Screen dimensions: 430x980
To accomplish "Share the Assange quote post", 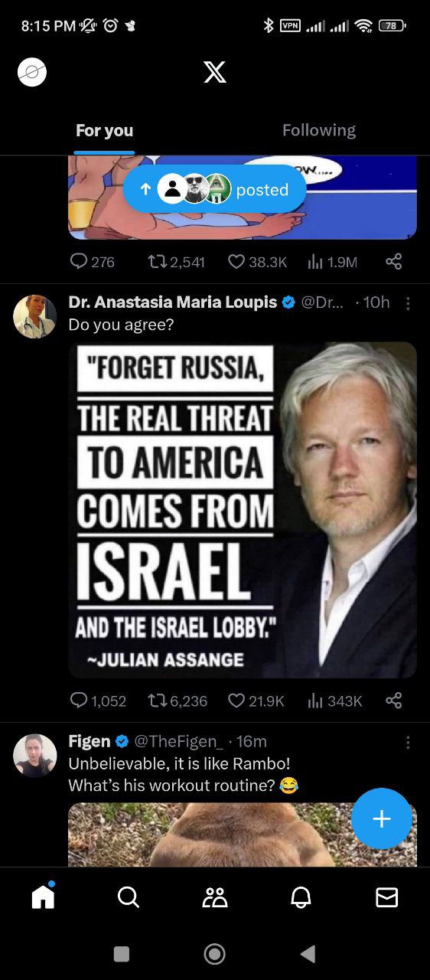I will (x=393, y=700).
